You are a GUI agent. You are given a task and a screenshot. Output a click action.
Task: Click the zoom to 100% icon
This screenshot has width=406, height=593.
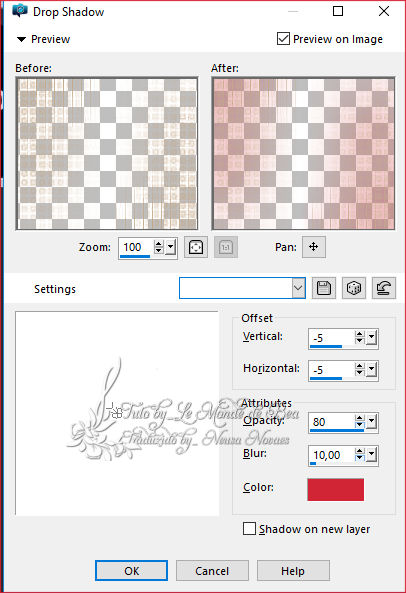point(226,247)
